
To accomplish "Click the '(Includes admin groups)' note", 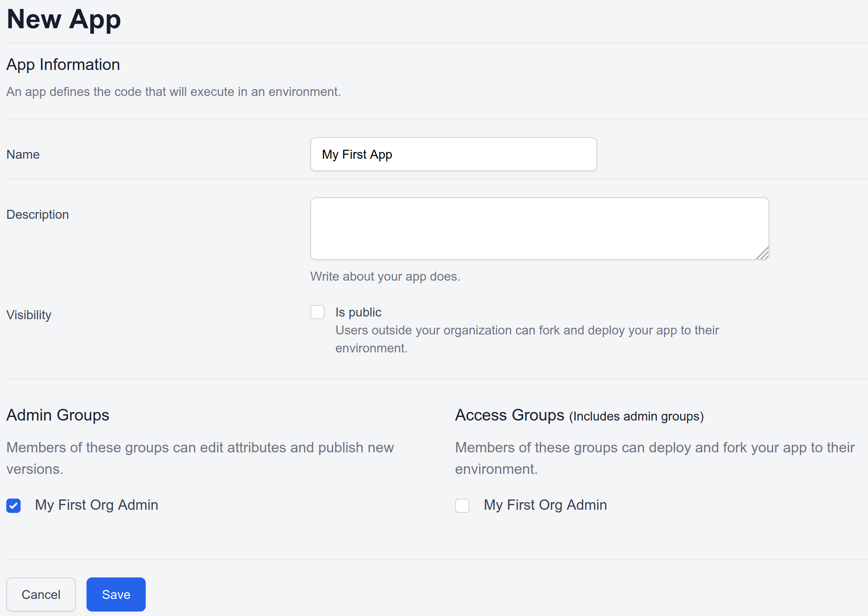I will click(637, 416).
